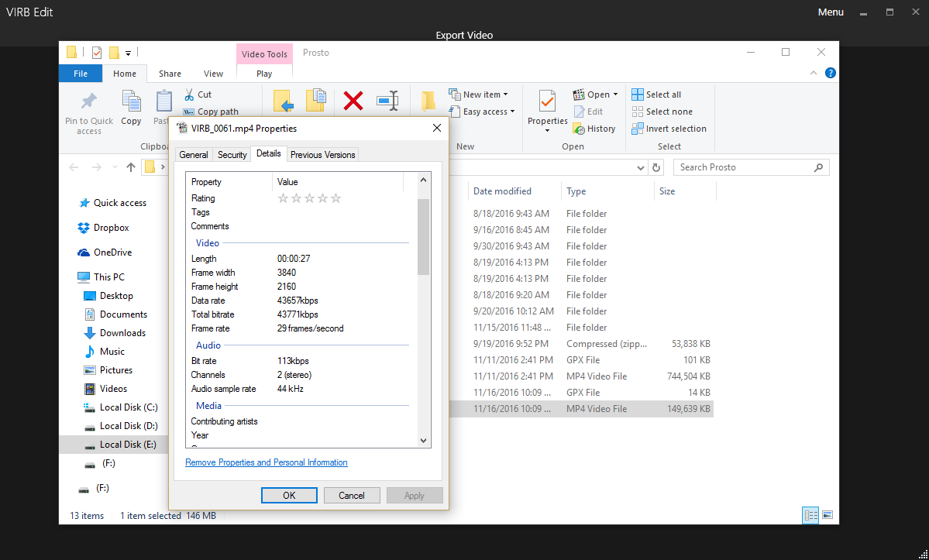Click the Search Prosto input field
This screenshot has height=560, width=929.
[x=744, y=167]
